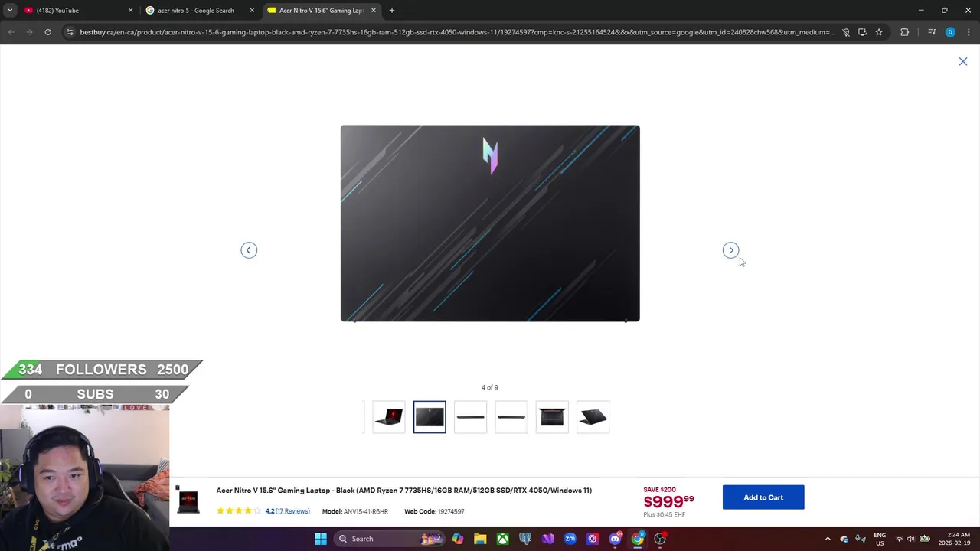Click the main laptop lid image
This screenshot has height=551, width=980.
pos(490,223)
